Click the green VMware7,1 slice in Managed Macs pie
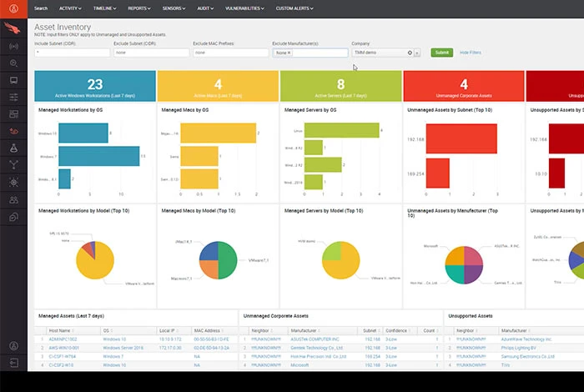The height and width of the screenshot is (392, 584). pos(228,260)
